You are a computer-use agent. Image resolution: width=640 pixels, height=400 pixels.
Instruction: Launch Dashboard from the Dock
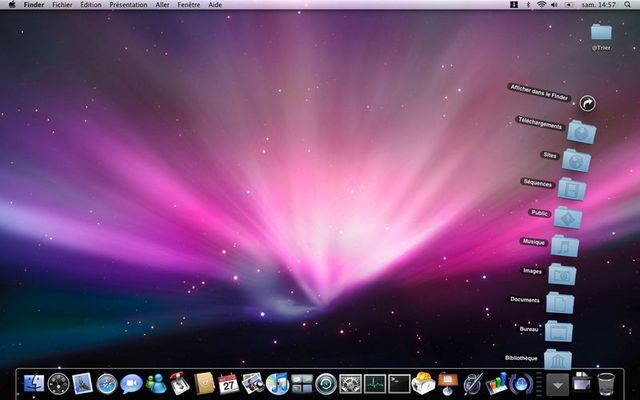pyautogui.click(x=58, y=384)
